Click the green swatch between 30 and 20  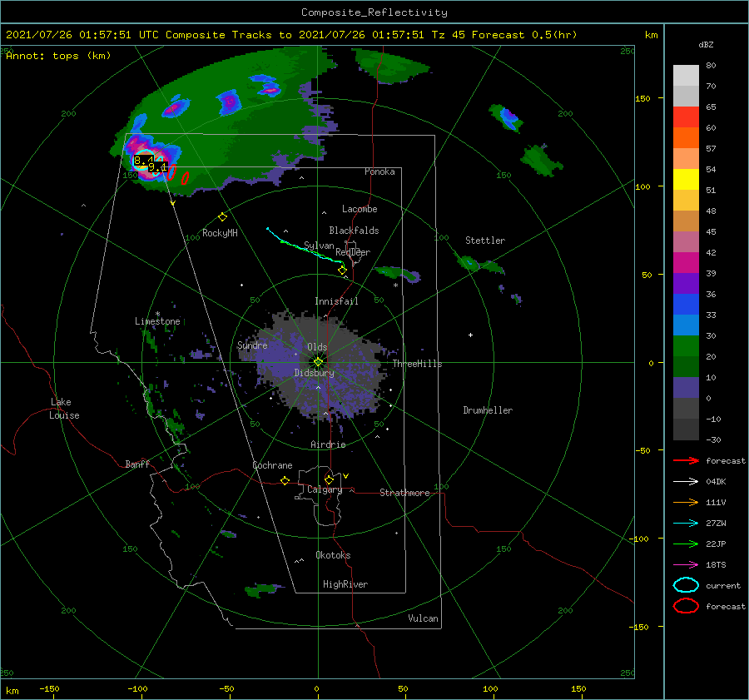[686, 346]
